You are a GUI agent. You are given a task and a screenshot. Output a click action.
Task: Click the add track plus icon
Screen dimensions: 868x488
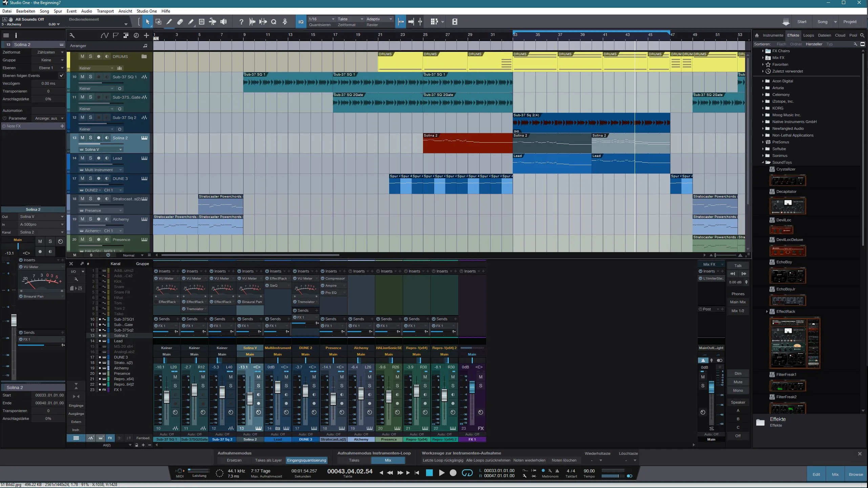click(x=146, y=35)
